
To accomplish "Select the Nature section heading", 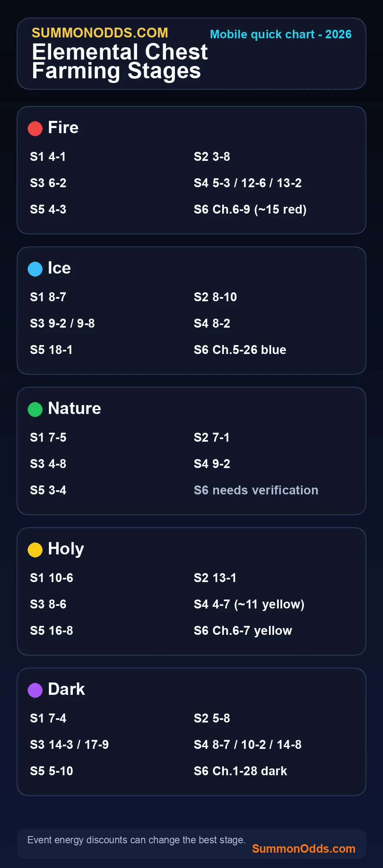I will pos(74,408).
